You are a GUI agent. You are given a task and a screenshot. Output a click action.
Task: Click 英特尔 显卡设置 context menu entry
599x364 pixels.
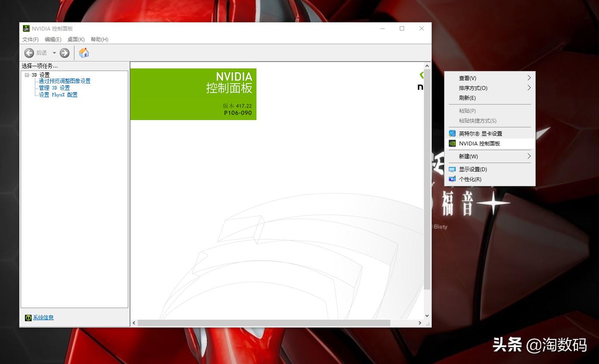480,134
